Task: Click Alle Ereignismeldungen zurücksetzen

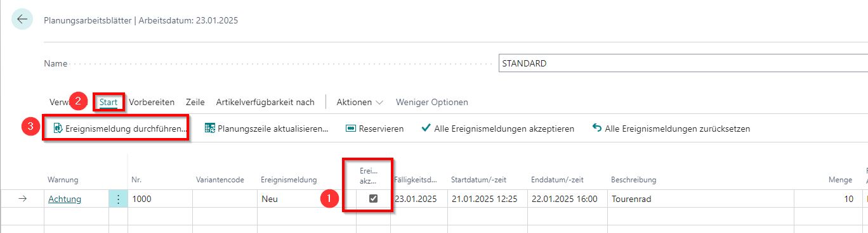Action: coord(671,129)
